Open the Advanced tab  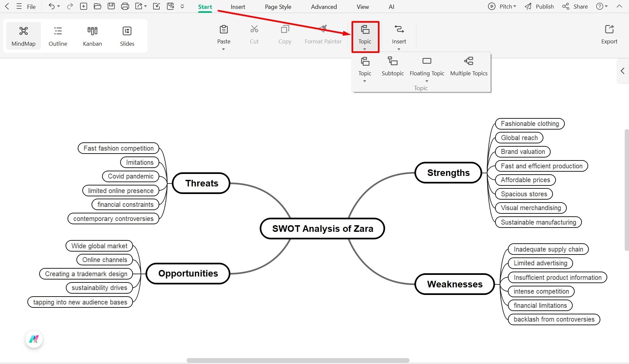pos(324,7)
